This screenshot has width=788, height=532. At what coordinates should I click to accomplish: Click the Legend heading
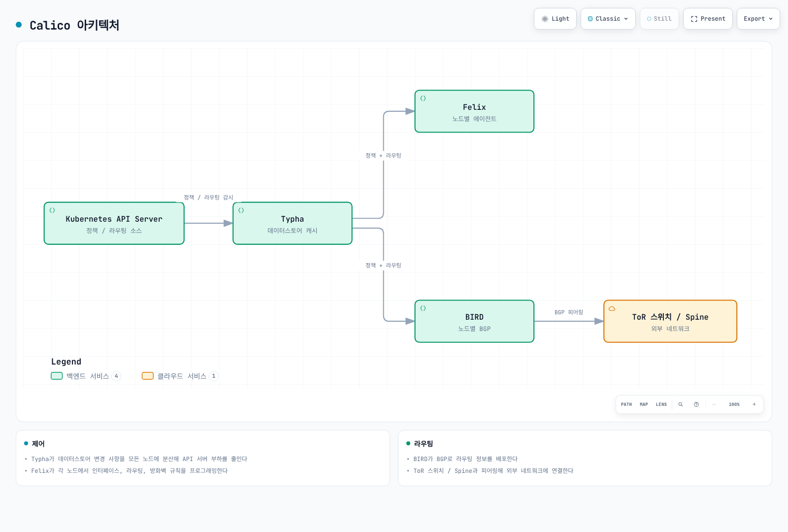(x=66, y=362)
